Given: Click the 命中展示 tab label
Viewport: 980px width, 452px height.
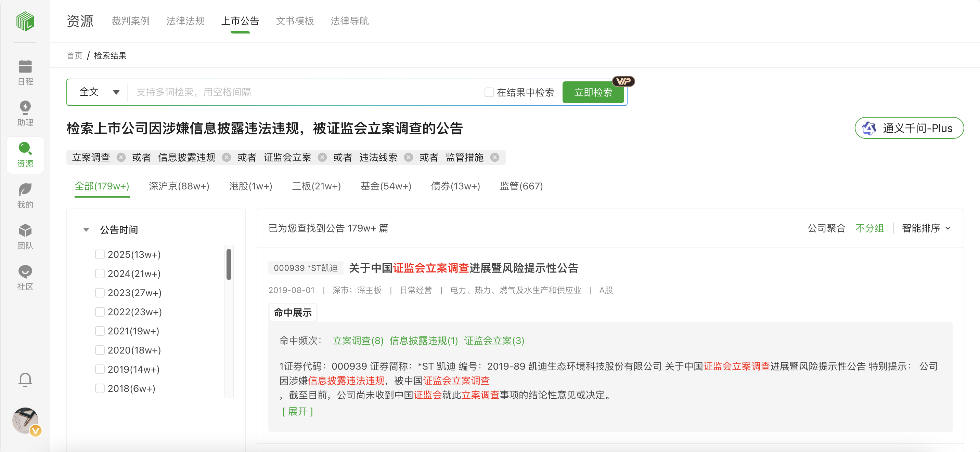Looking at the screenshot, I should click(293, 313).
